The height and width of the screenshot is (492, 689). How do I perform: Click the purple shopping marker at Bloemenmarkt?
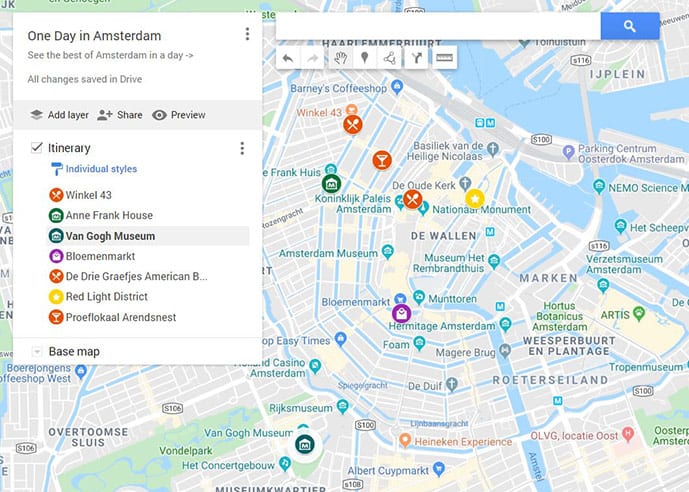pyautogui.click(x=402, y=314)
